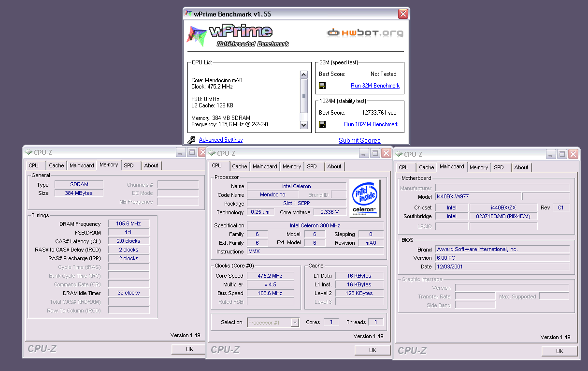Open About tab in Memory window
Image resolution: width=588 pixels, height=371 pixels.
(x=151, y=165)
